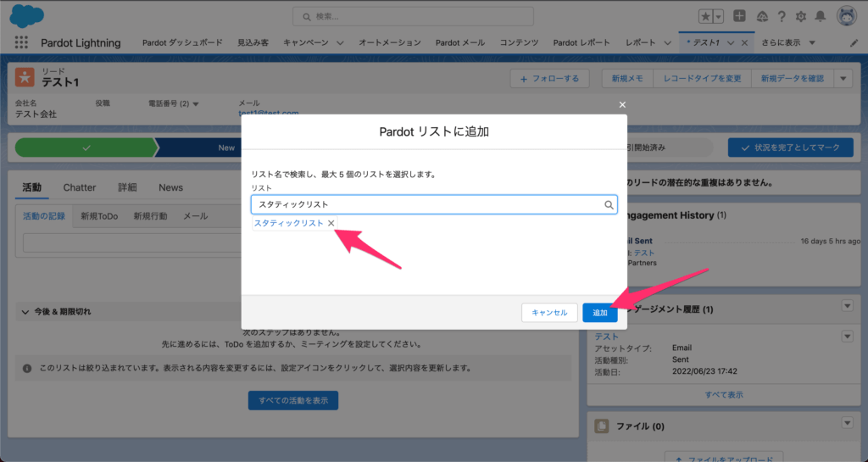Open the ファイル panel dropdown
The width and height of the screenshot is (868, 462).
click(x=848, y=423)
